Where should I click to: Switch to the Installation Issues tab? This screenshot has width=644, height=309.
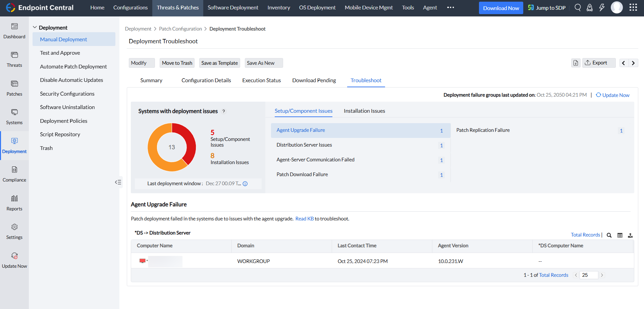pos(364,111)
